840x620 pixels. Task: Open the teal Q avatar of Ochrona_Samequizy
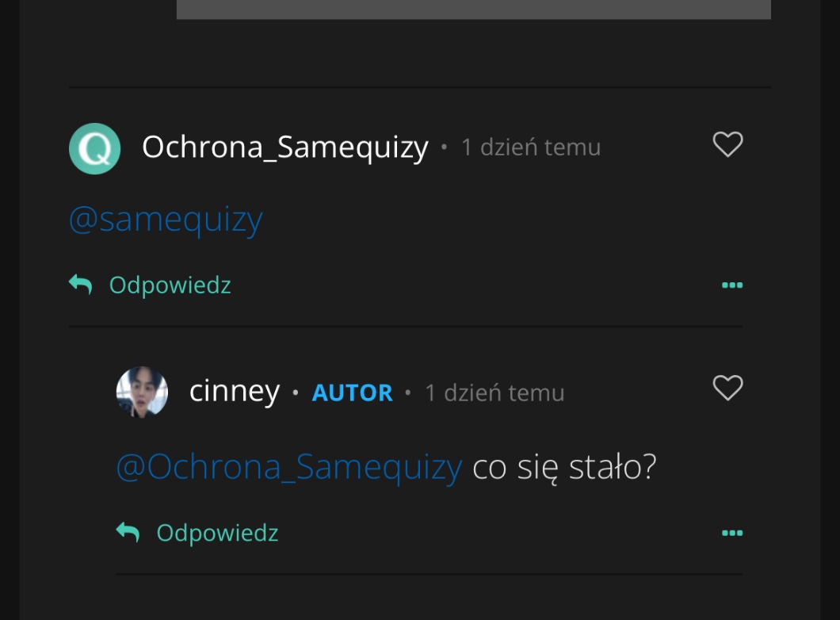click(94, 148)
